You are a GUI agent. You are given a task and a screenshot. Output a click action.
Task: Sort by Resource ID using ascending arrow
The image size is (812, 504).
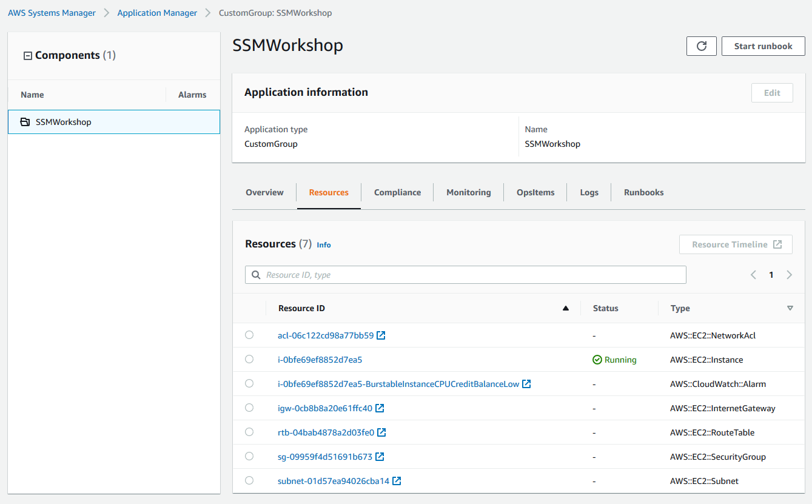566,308
